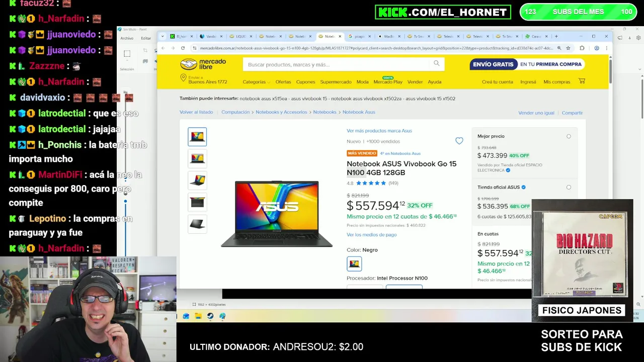
Task: Reload the Mercado Libre page
Action: coord(183,48)
